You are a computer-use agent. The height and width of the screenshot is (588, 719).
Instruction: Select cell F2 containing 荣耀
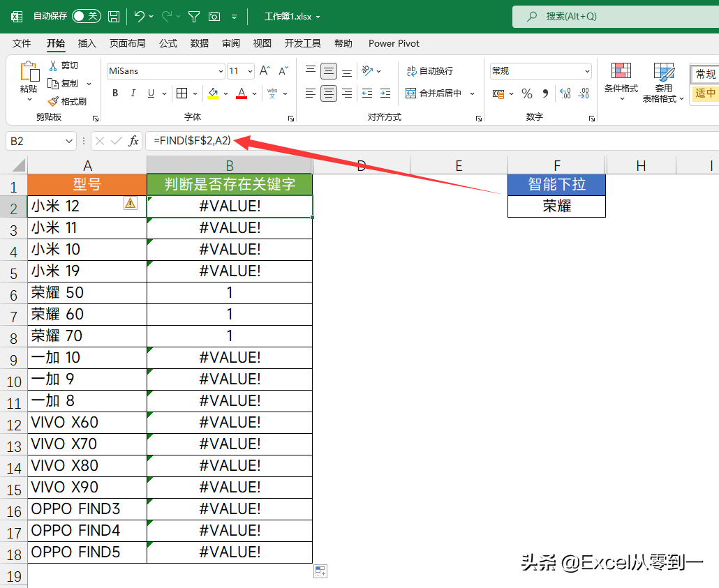pyautogui.click(x=556, y=206)
